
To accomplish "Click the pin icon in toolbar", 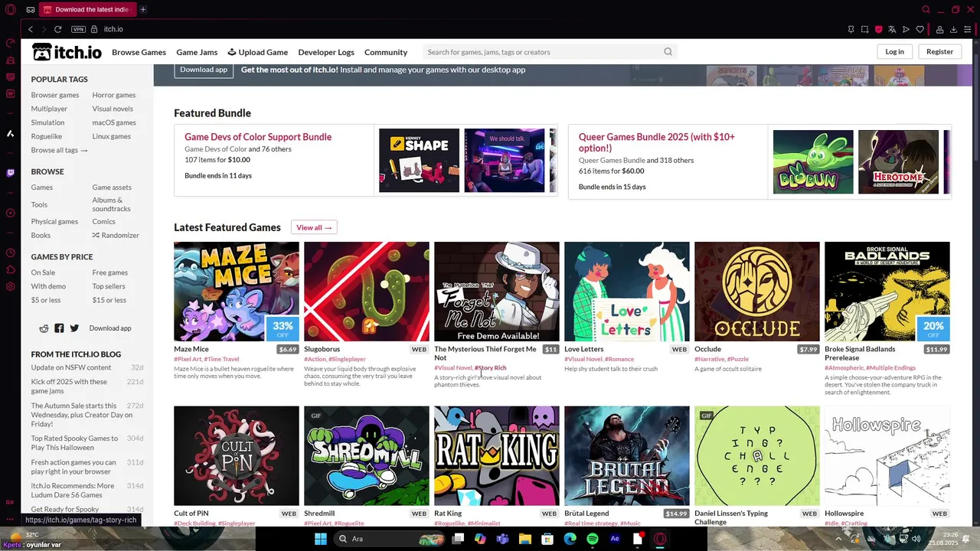I will click(851, 29).
